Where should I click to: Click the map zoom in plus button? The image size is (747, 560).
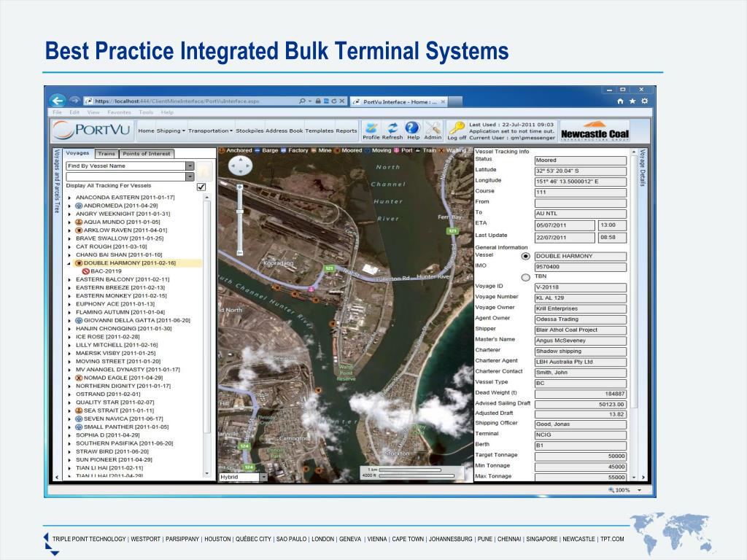[x=239, y=187]
